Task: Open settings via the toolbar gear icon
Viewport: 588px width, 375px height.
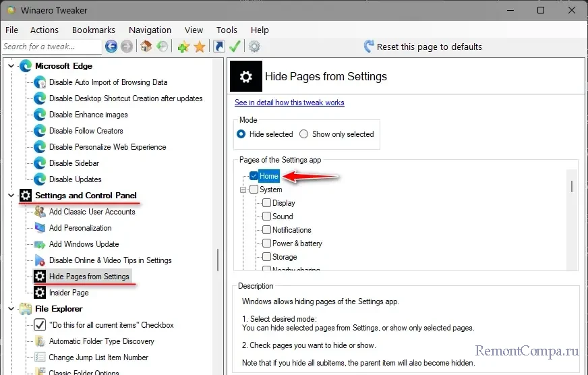Action: tap(254, 47)
